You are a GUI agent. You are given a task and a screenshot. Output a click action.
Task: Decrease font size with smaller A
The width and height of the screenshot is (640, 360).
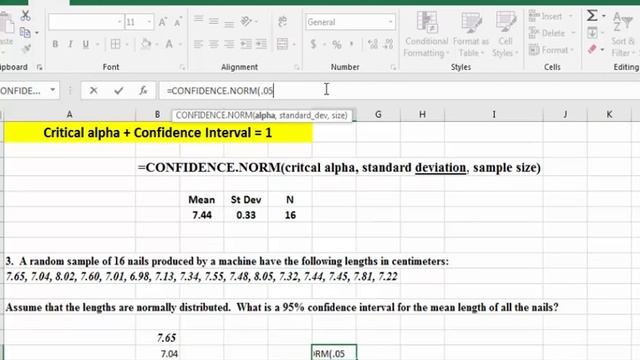(177, 22)
